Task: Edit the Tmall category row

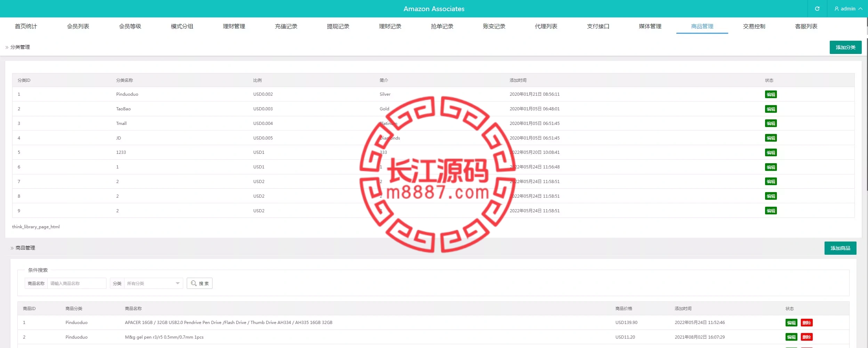Action: click(771, 123)
